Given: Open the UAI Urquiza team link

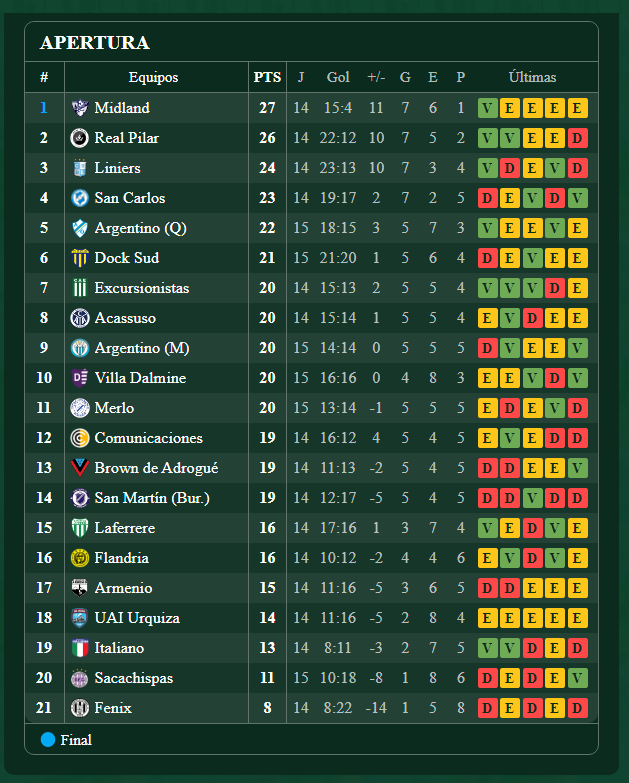Looking at the screenshot, I should tap(137, 618).
